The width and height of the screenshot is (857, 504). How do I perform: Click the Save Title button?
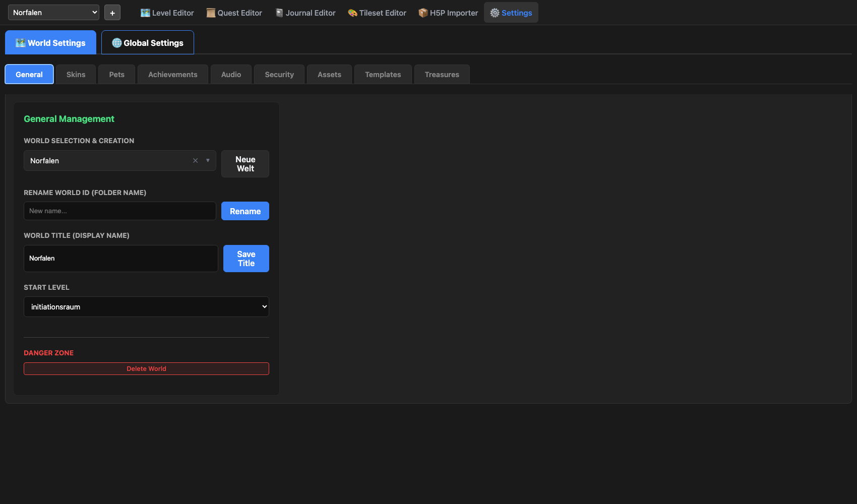(246, 259)
